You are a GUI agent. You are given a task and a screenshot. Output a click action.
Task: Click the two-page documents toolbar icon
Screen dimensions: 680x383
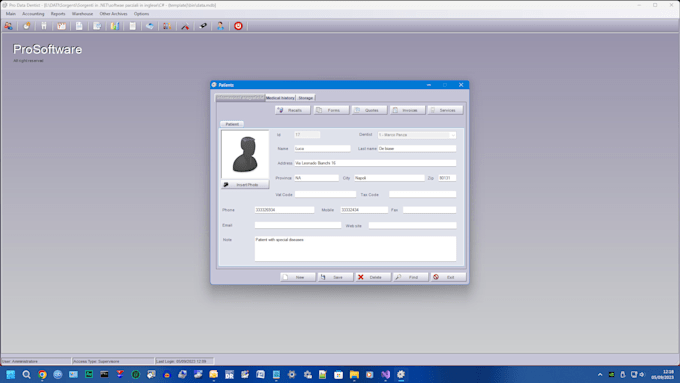97,26
